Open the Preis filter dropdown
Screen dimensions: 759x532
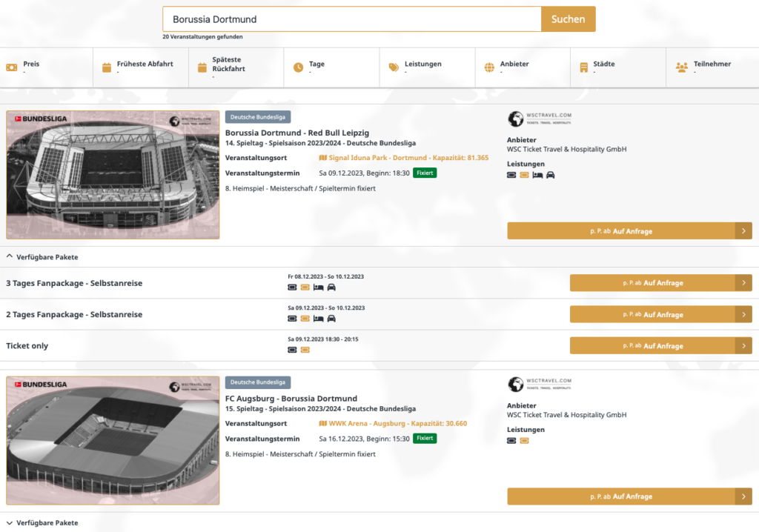click(x=47, y=67)
